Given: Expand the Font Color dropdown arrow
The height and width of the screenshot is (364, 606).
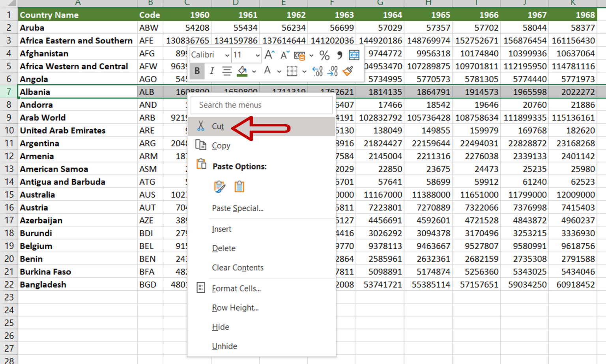Looking at the screenshot, I should 279,72.
